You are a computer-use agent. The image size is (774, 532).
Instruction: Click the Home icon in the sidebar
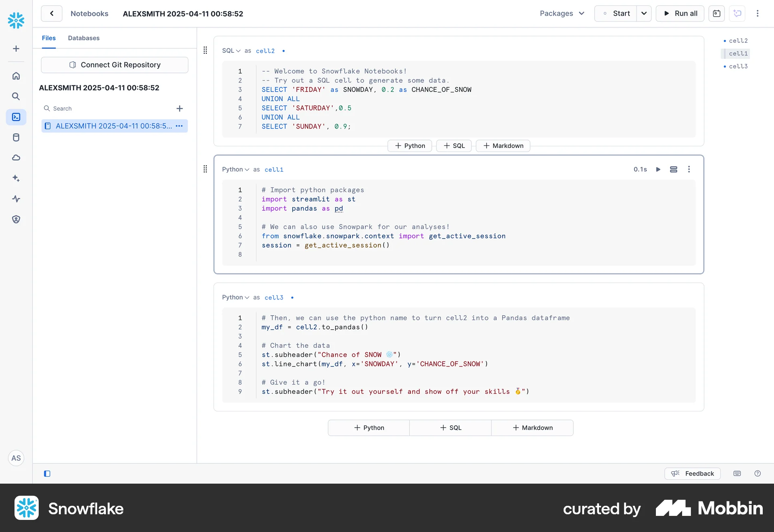[16, 76]
